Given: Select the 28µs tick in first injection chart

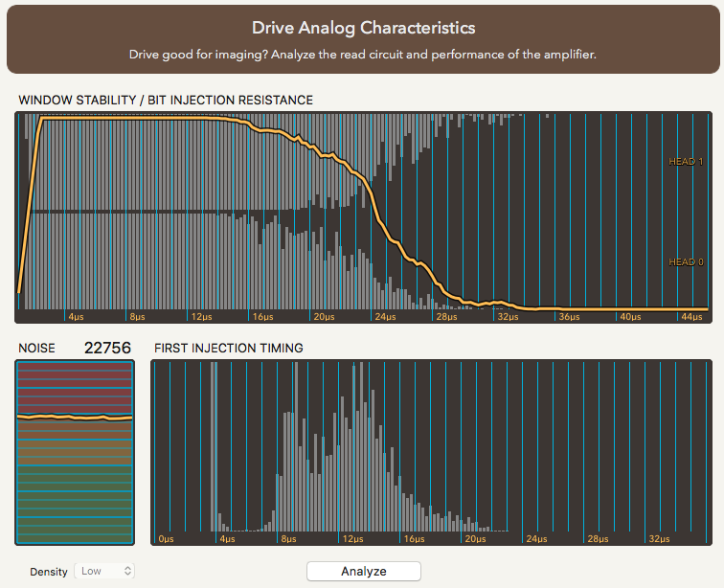Looking at the screenshot, I should pyautogui.click(x=597, y=539).
